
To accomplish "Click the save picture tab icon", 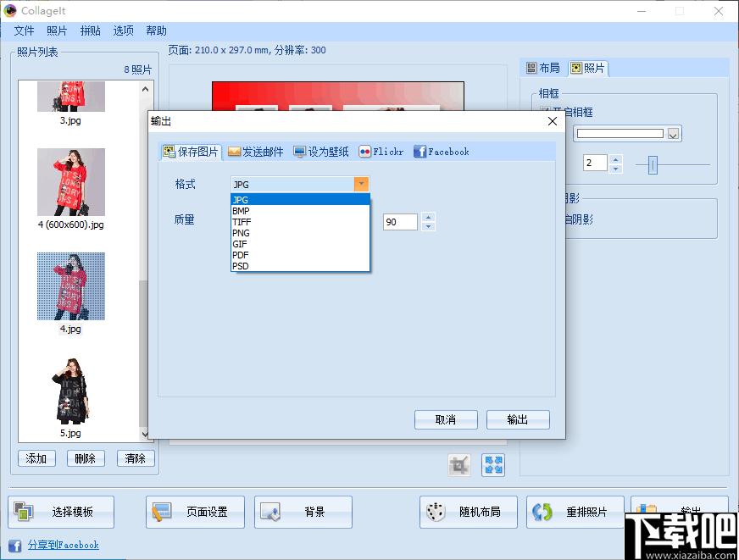I will [169, 152].
